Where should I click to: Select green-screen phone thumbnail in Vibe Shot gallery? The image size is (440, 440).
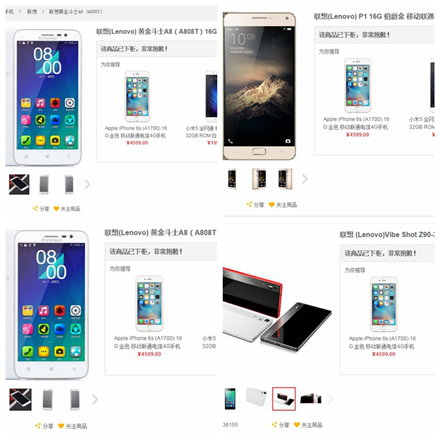tap(230, 399)
